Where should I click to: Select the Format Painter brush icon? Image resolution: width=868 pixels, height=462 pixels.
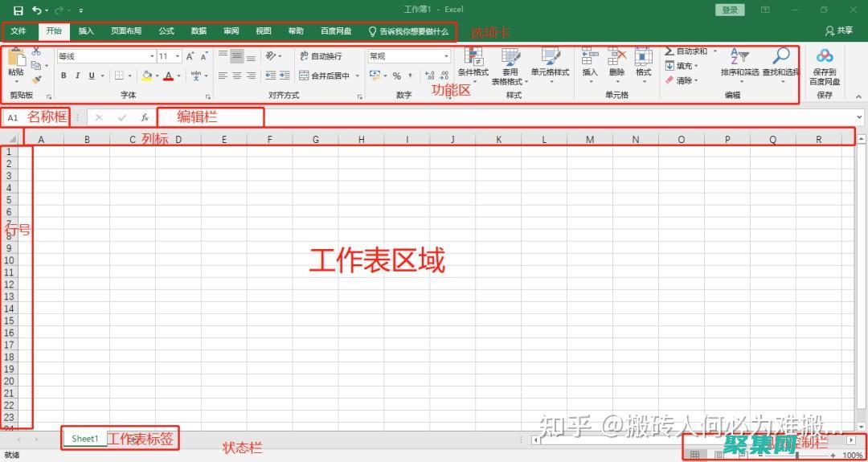click(36, 80)
